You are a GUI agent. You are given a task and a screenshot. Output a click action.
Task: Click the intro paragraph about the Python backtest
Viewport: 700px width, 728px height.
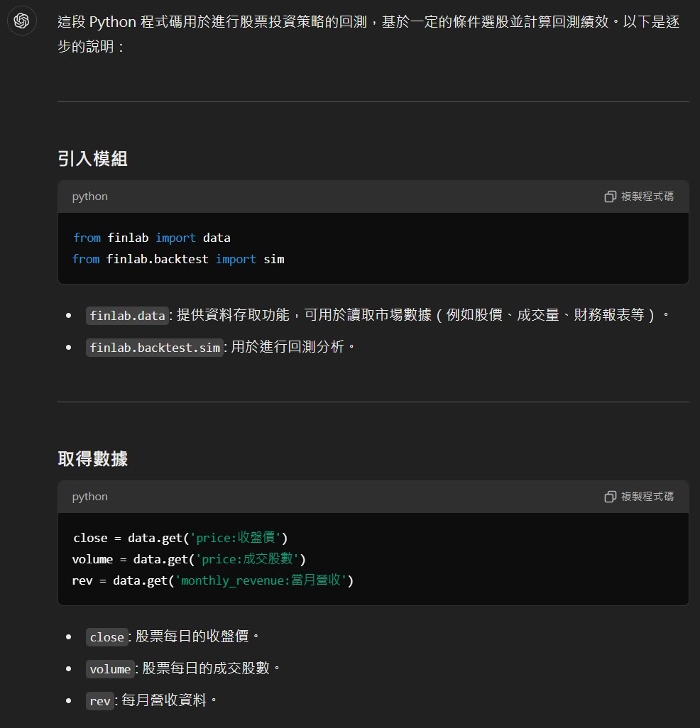(368, 33)
